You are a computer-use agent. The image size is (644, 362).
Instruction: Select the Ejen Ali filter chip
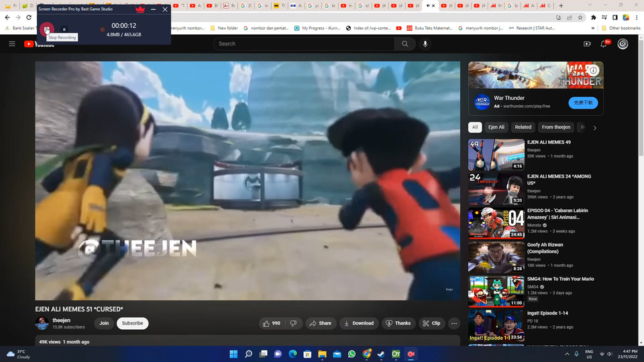click(496, 127)
